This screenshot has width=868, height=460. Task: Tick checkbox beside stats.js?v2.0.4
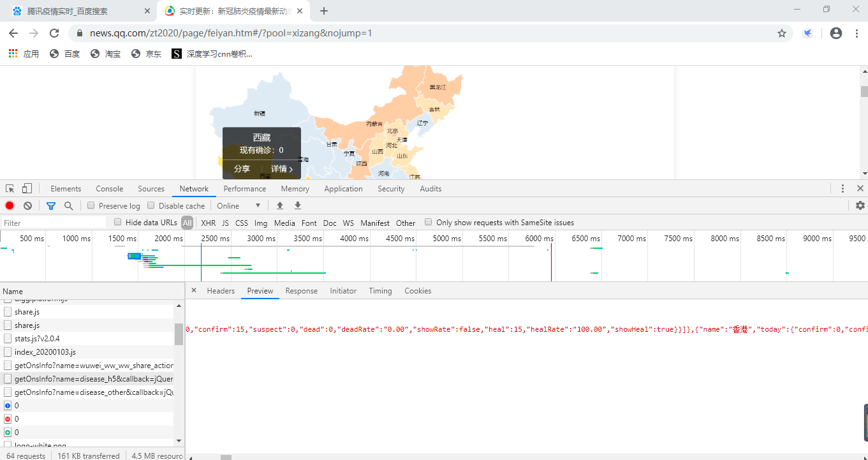(x=8, y=339)
